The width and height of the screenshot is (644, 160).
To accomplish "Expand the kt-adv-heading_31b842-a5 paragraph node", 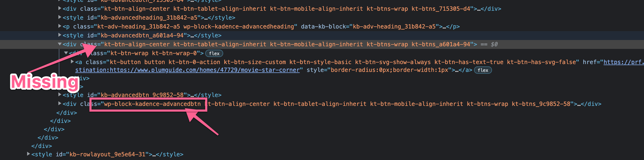I will pyautogui.click(x=60, y=26).
